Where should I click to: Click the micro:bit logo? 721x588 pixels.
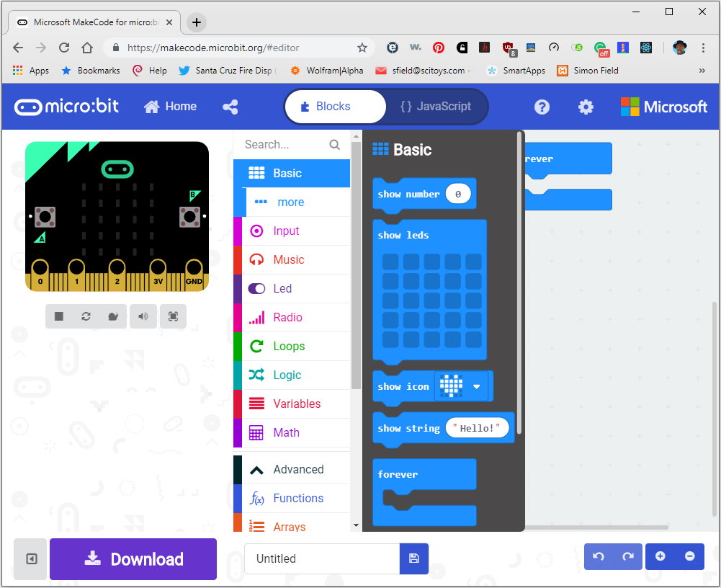click(x=67, y=107)
